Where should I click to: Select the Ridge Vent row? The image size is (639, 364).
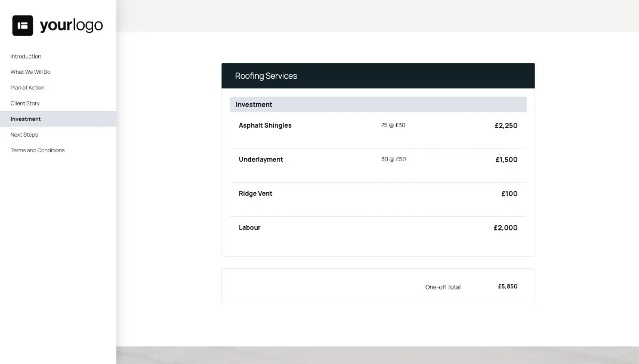tap(256, 193)
